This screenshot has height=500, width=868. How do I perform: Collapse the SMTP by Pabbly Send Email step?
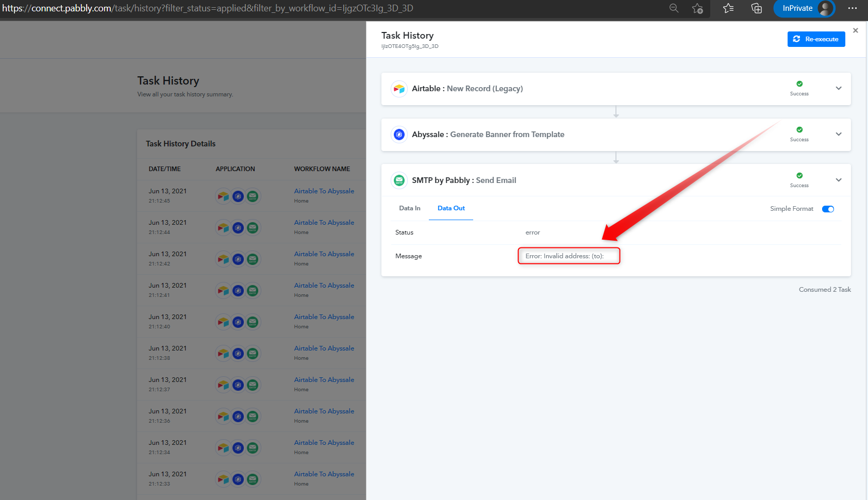(839, 180)
